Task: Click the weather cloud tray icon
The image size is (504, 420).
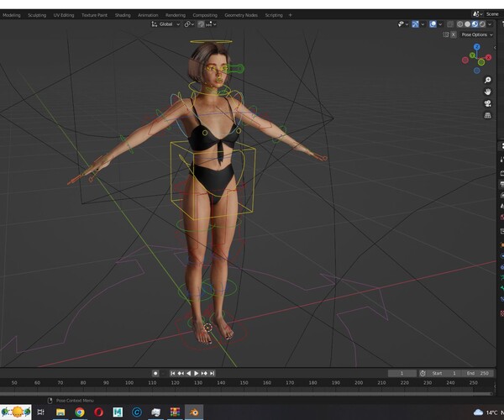Action: [478, 412]
